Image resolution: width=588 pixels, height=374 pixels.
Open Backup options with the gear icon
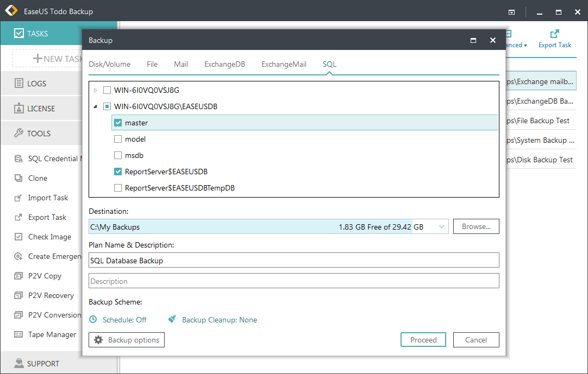pos(126,339)
